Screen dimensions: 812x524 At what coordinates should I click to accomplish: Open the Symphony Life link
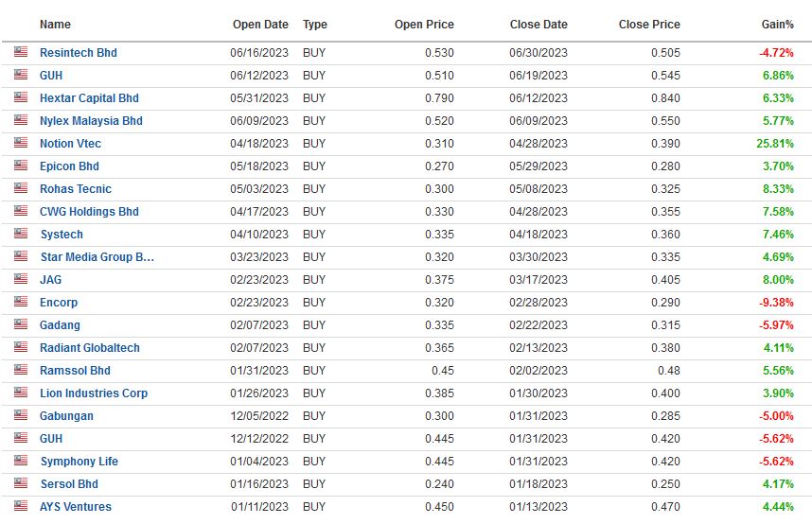79,462
